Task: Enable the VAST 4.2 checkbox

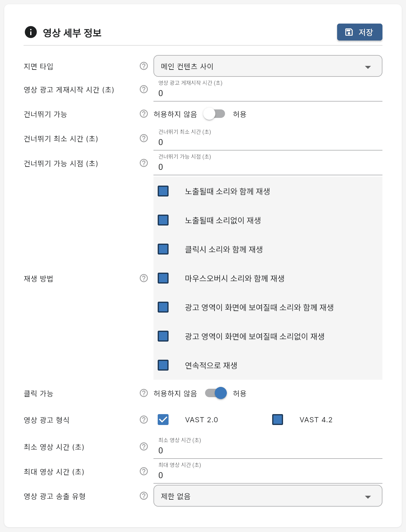Action: coord(278,420)
